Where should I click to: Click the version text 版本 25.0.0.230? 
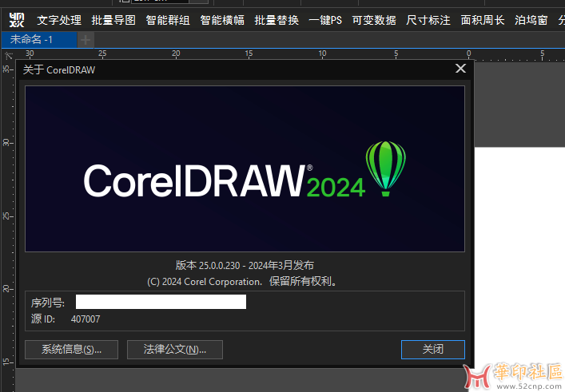tap(208, 265)
